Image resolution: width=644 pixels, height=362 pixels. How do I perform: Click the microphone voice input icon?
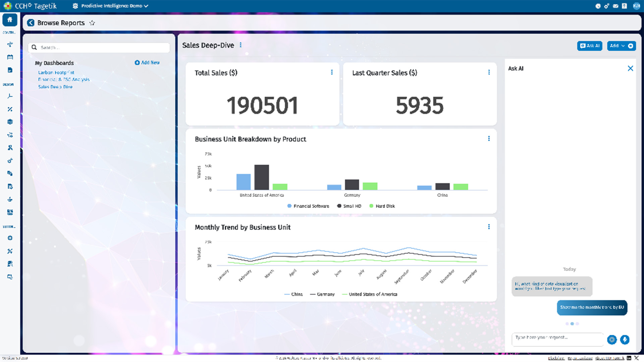click(625, 340)
